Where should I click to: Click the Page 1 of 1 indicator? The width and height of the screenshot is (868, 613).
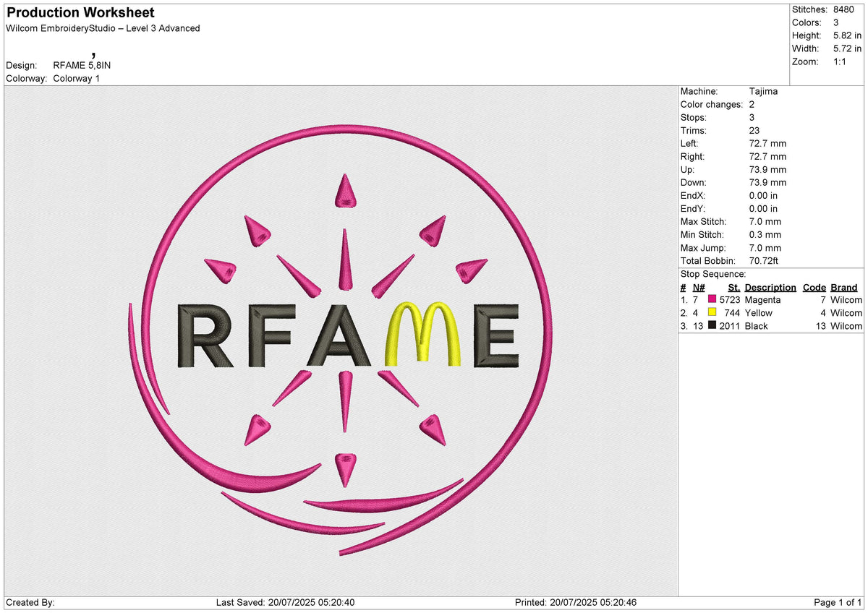[838, 602]
